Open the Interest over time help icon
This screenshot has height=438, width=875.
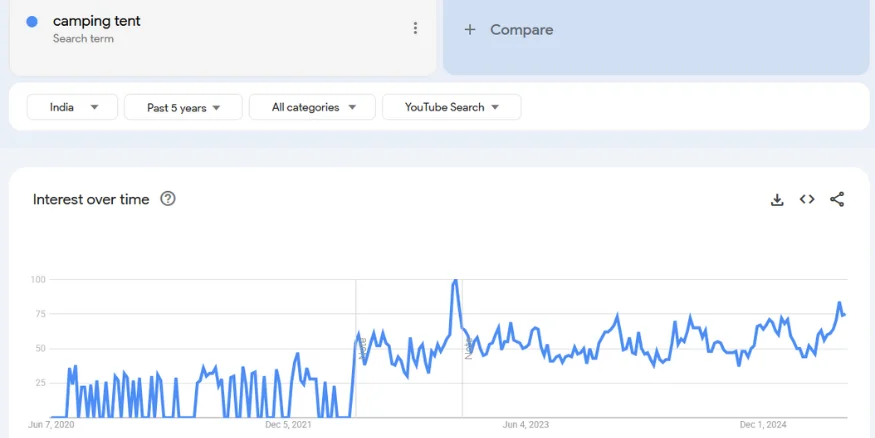(168, 199)
